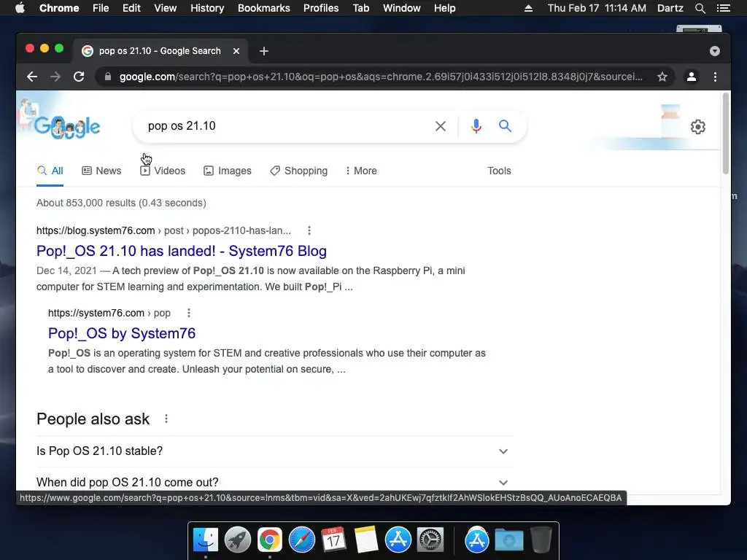
Task: Open the File menu
Action: click(101, 8)
